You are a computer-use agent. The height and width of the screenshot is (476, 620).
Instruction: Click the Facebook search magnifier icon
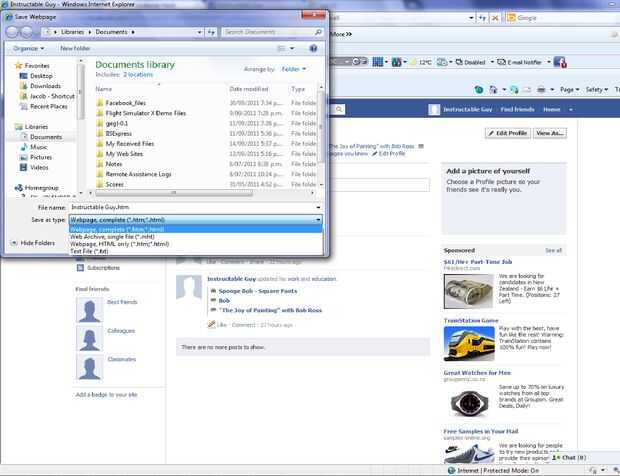pyautogui.click(x=339, y=109)
